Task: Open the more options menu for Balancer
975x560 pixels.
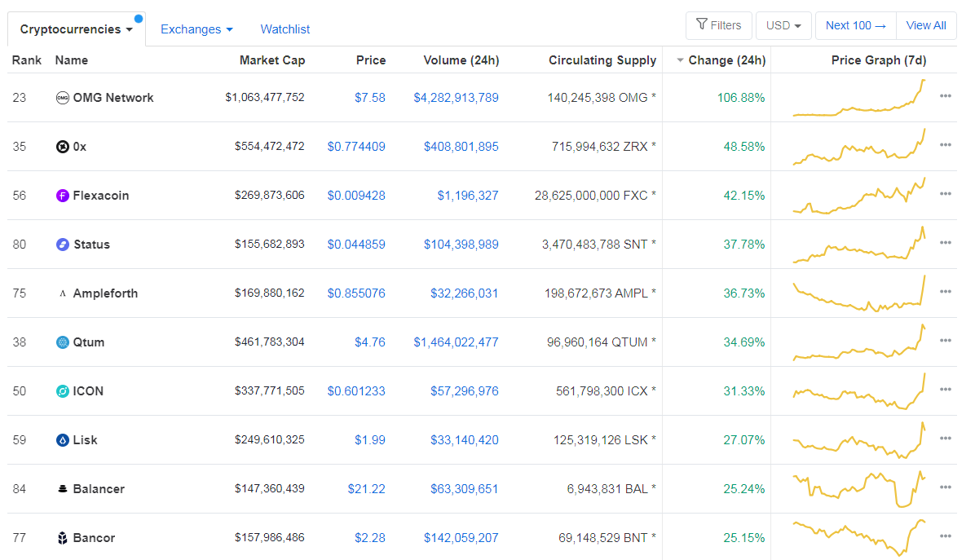Action: (x=945, y=488)
